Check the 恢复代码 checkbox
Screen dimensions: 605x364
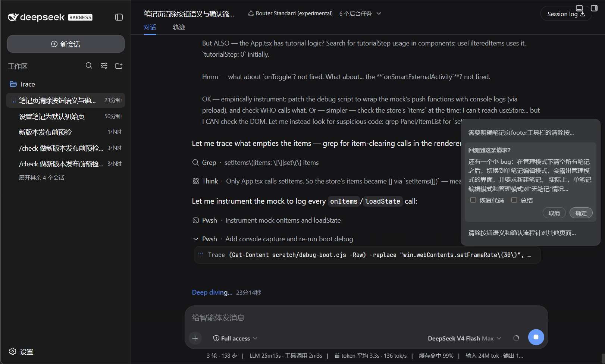click(473, 200)
